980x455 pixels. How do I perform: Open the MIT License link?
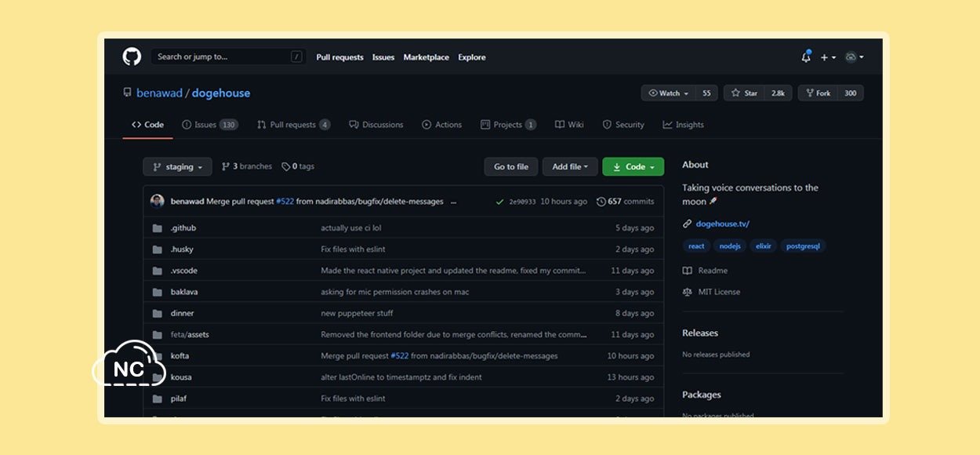coord(711,292)
